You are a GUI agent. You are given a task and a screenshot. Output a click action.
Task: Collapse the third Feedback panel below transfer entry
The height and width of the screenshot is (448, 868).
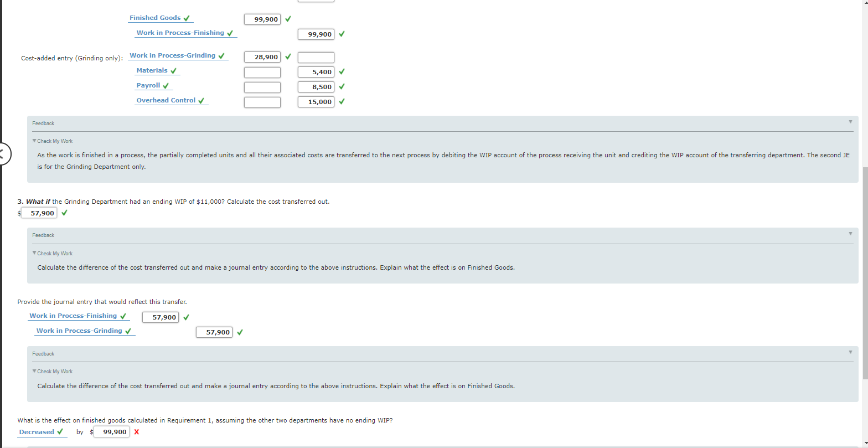click(x=851, y=352)
